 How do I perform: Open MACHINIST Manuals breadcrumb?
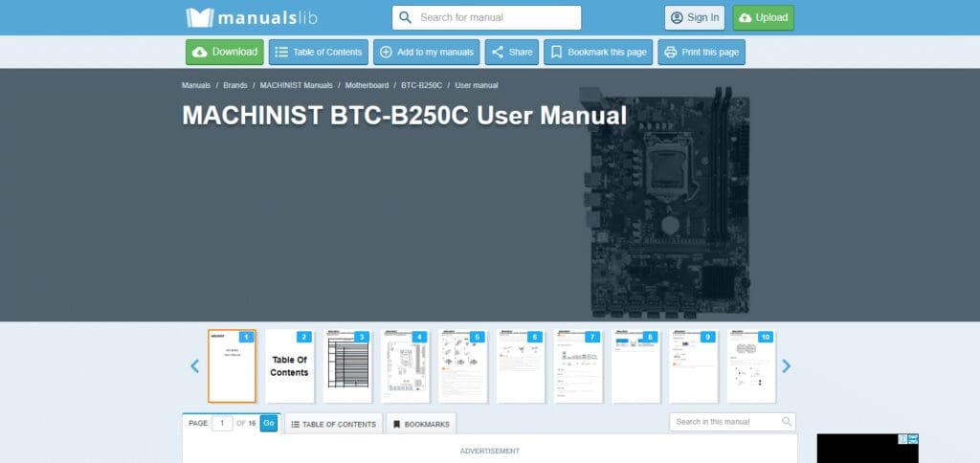coord(297,85)
